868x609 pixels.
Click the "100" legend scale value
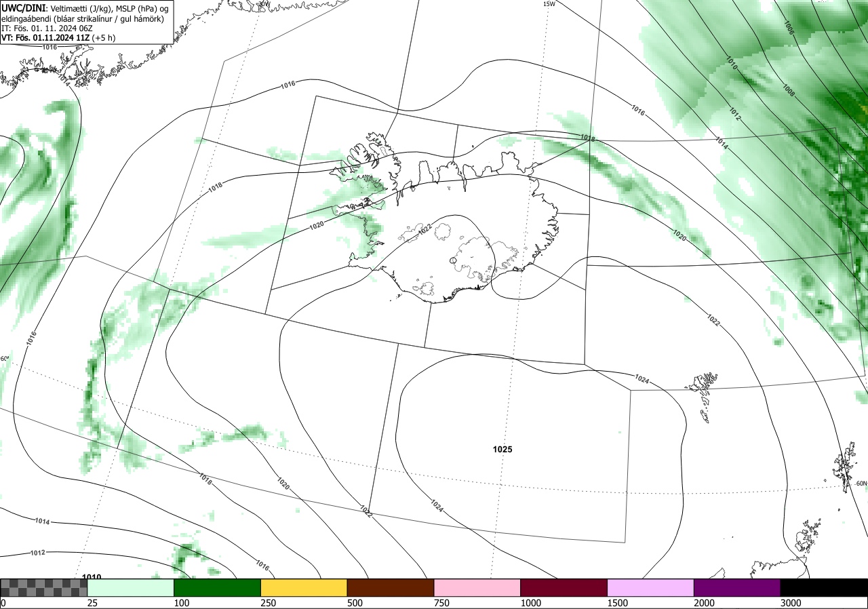pos(182,603)
